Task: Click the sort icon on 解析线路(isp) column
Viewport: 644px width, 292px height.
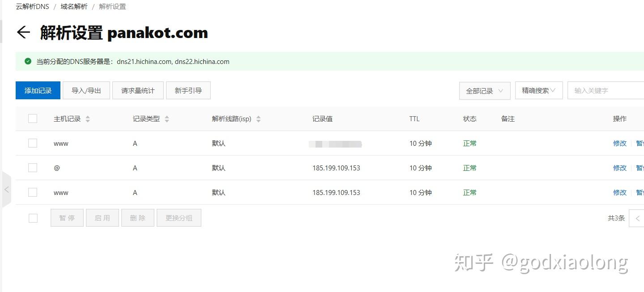Action: (258, 118)
